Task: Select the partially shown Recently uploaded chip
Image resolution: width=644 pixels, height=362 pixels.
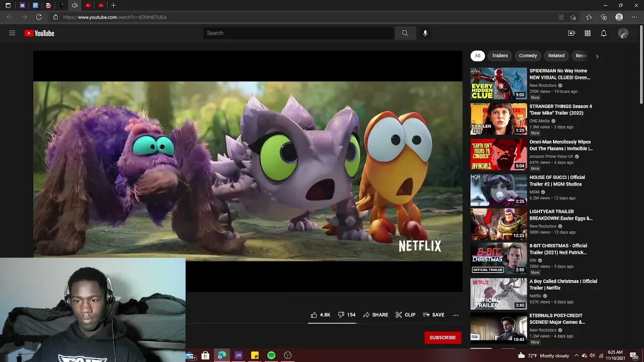Action: click(x=580, y=56)
